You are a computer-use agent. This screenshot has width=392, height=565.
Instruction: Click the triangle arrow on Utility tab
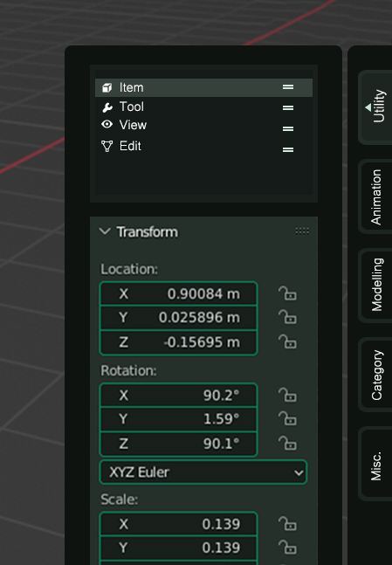click(x=368, y=107)
